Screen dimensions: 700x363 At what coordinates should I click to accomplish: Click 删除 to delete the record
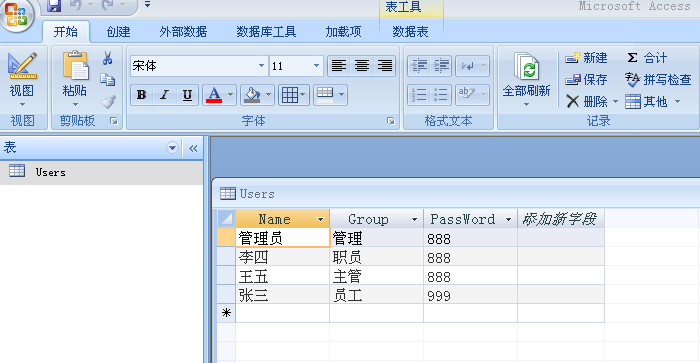tap(587, 102)
